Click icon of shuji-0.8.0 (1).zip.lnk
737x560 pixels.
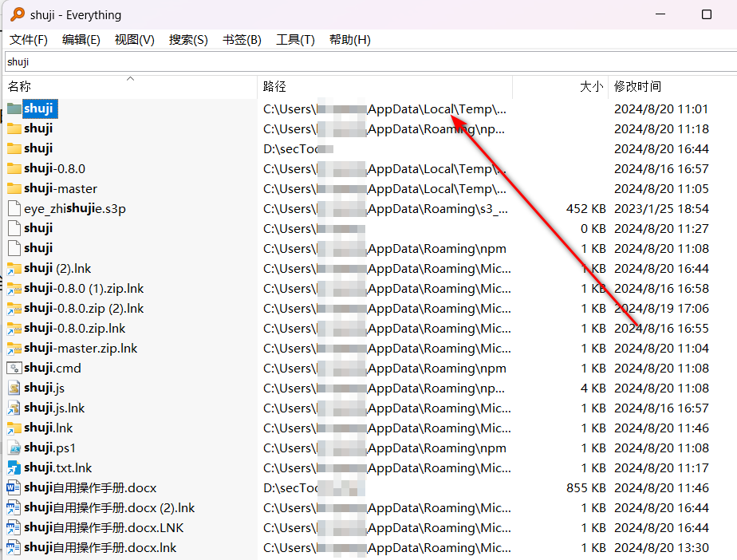[14, 288]
